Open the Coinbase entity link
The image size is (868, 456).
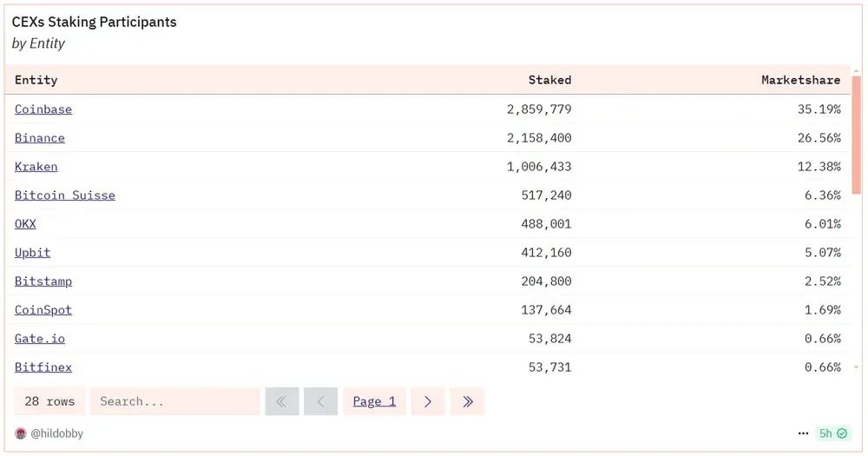point(43,109)
